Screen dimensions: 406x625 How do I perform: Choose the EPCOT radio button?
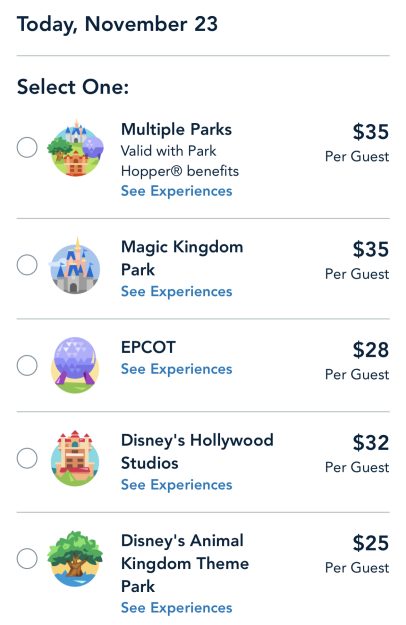pyautogui.click(x=27, y=366)
